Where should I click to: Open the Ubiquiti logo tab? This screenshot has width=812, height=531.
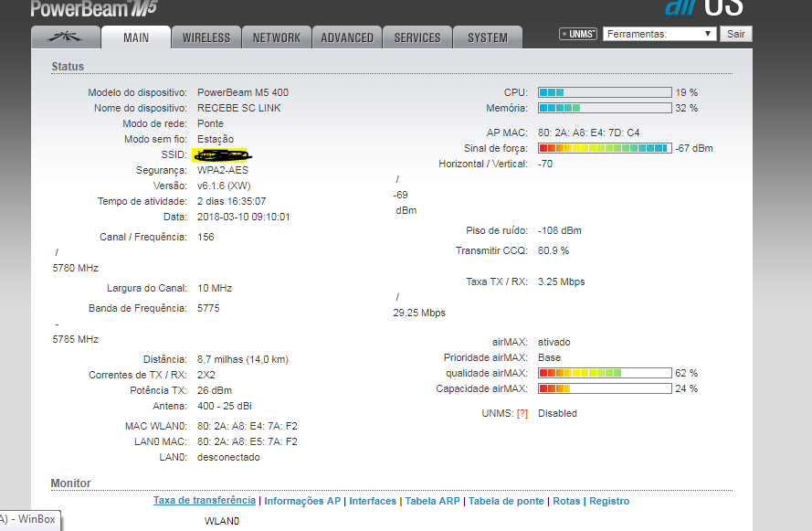point(66,37)
